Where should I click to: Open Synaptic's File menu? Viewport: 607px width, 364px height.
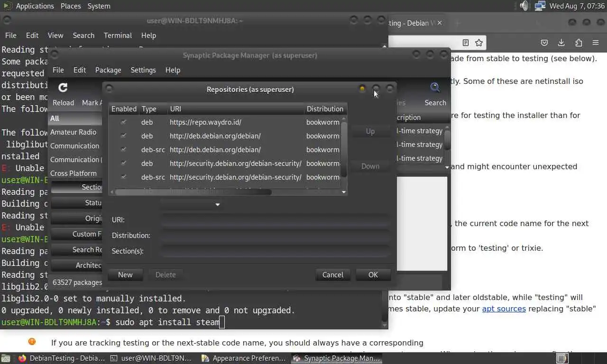[x=58, y=70]
